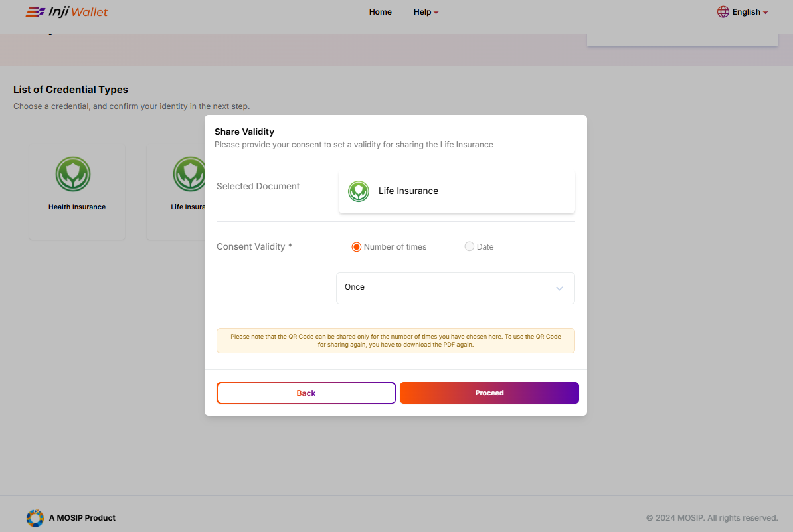Viewport: 793px width, 532px height.
Task: Click the globe language icon
Action: click(x=723, y=12)
